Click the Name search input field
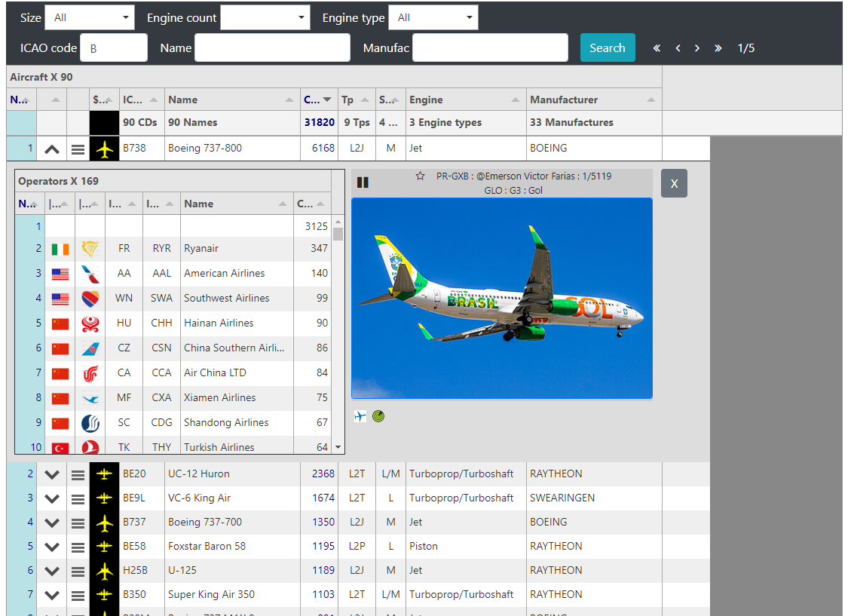 (x=272, y=48)
